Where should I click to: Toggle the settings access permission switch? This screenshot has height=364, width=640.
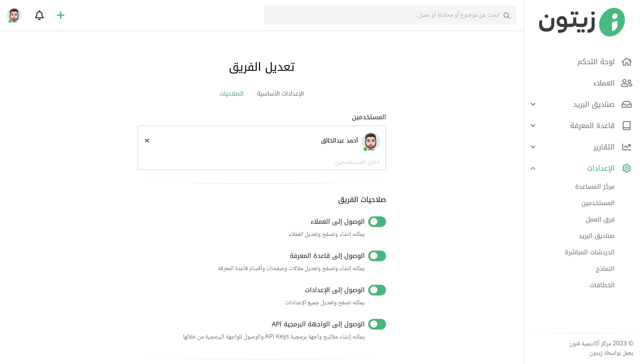pyautogui.click(x=377, y=290)
